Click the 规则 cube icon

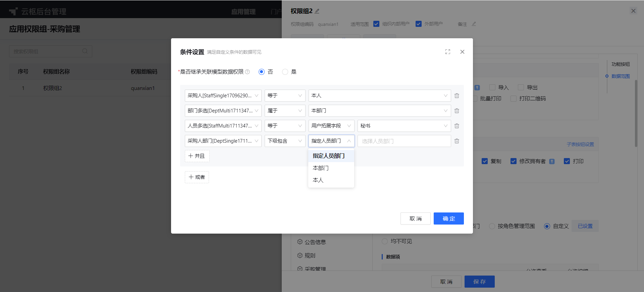click(300, 255)
